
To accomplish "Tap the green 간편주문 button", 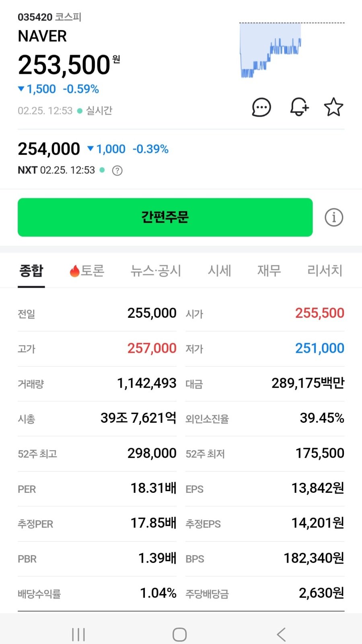I will click(165, 217).
